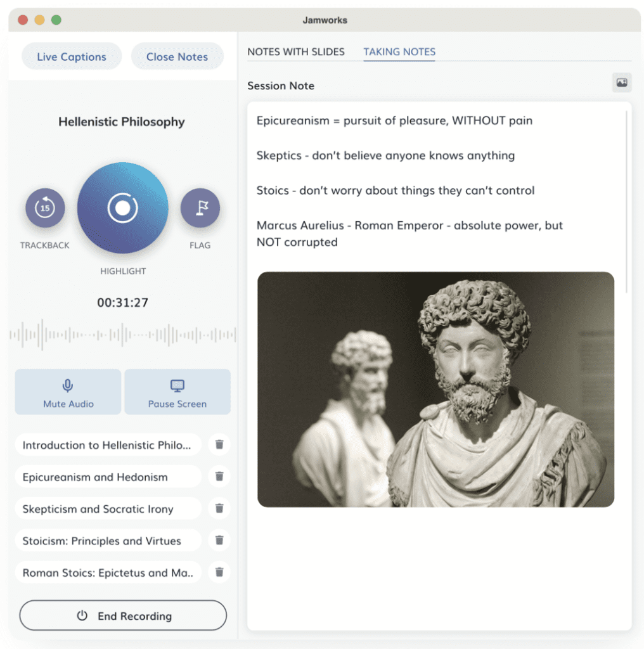
Task: Open the image insert icon above Session Note
Action: 621,82
